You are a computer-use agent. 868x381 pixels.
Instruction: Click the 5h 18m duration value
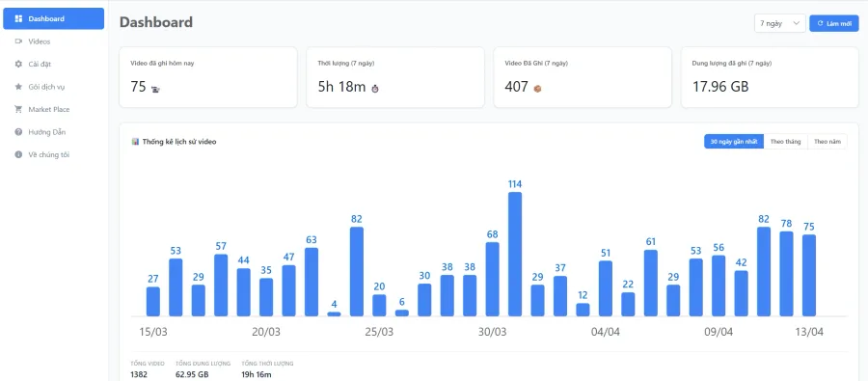[341, 87]
